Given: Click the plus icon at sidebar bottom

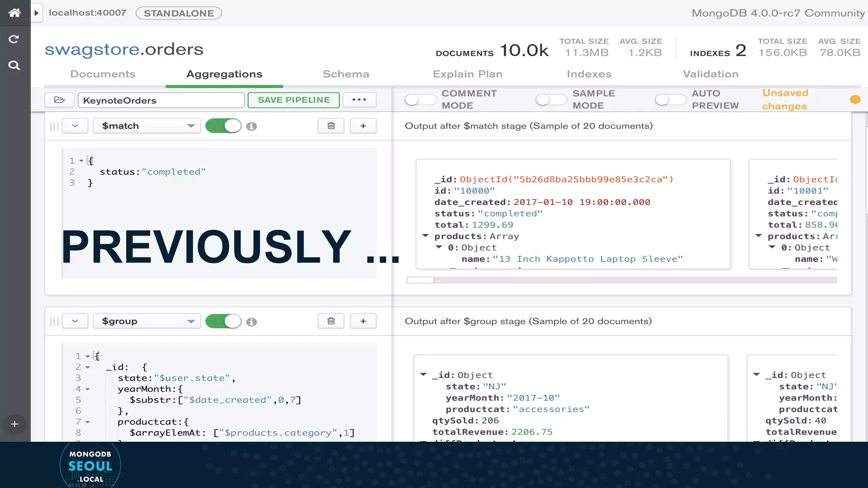Looking at the screenshot, I should click(x=14, y=424).
